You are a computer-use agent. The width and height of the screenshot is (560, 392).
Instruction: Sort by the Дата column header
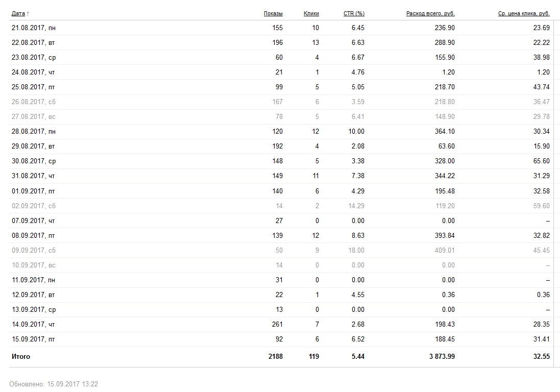[x=18, y=14]
